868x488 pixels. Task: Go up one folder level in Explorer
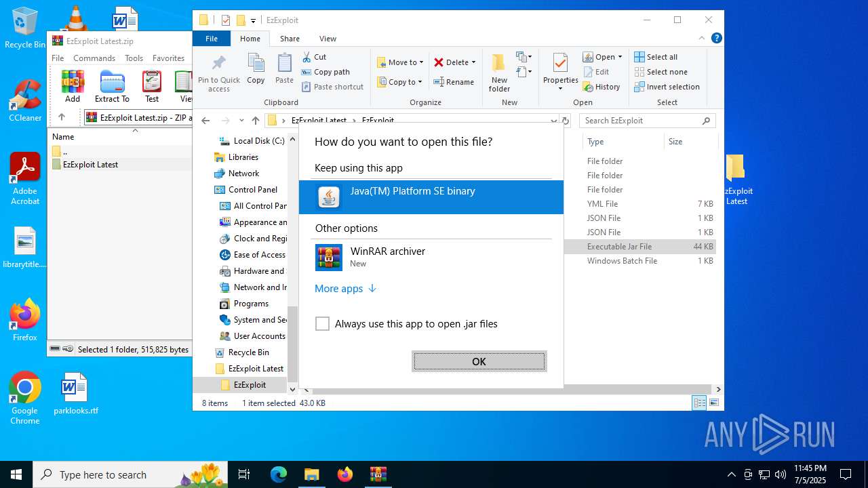click(x=256, y=121)
